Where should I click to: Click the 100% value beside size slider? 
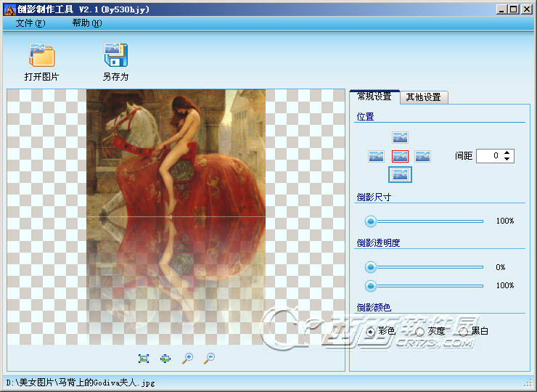tap(505, 221)
